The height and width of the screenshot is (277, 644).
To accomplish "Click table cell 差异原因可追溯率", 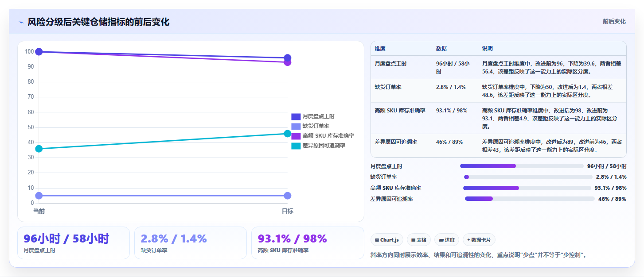I will 396,142.
